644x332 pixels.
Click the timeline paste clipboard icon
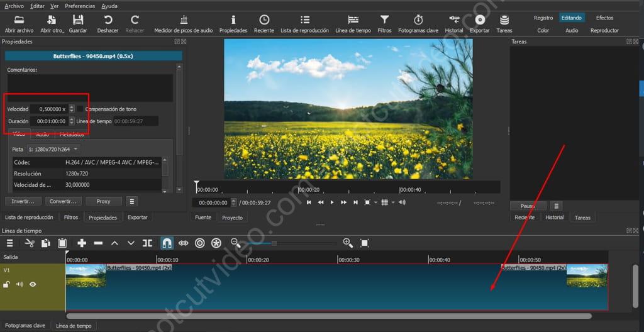[x=62, y=243]
